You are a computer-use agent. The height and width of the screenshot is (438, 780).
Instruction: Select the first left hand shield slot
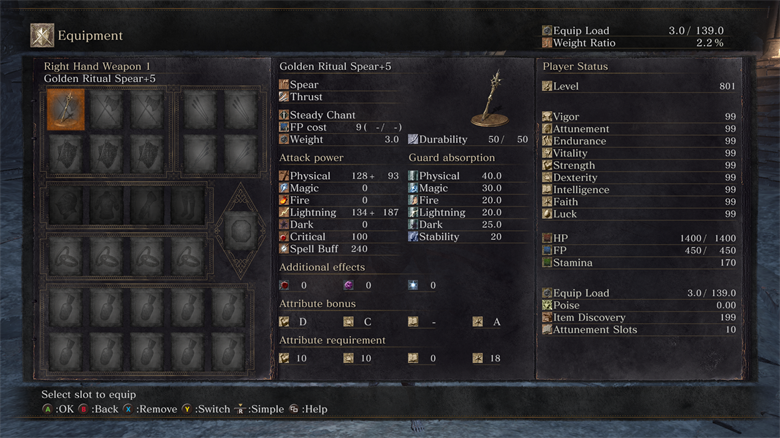[66, 154]
